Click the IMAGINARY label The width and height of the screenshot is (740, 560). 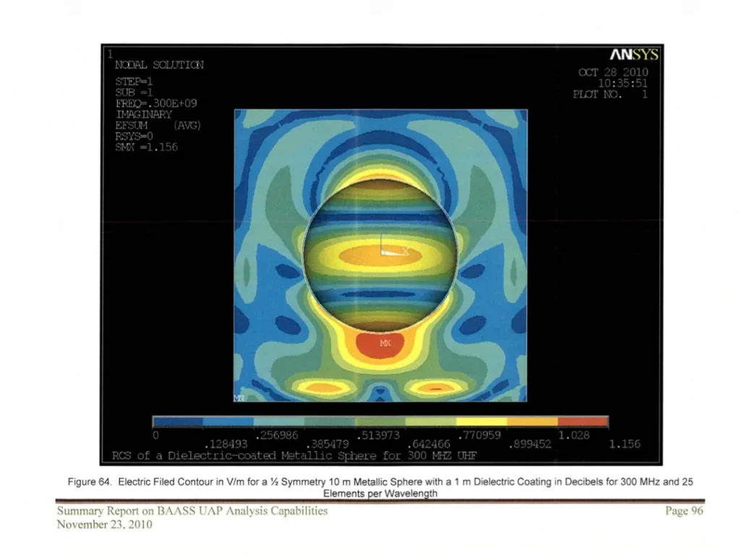[x=144, y=114]
